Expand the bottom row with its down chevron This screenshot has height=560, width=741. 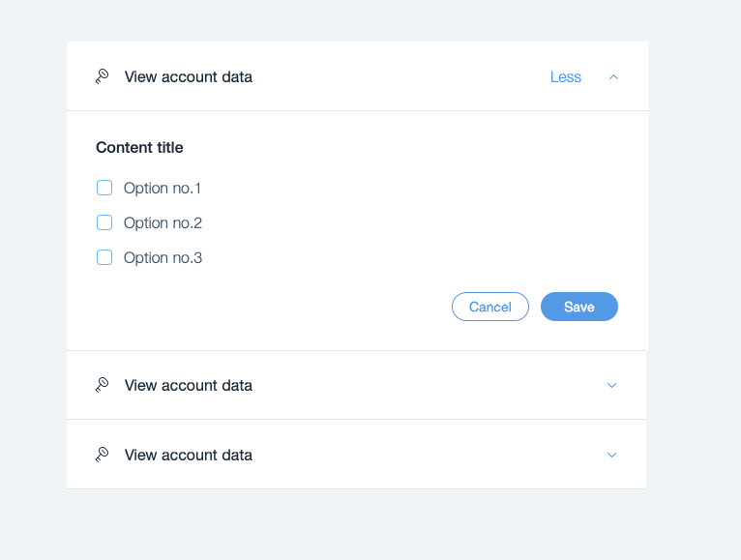[x=611, y=455]
